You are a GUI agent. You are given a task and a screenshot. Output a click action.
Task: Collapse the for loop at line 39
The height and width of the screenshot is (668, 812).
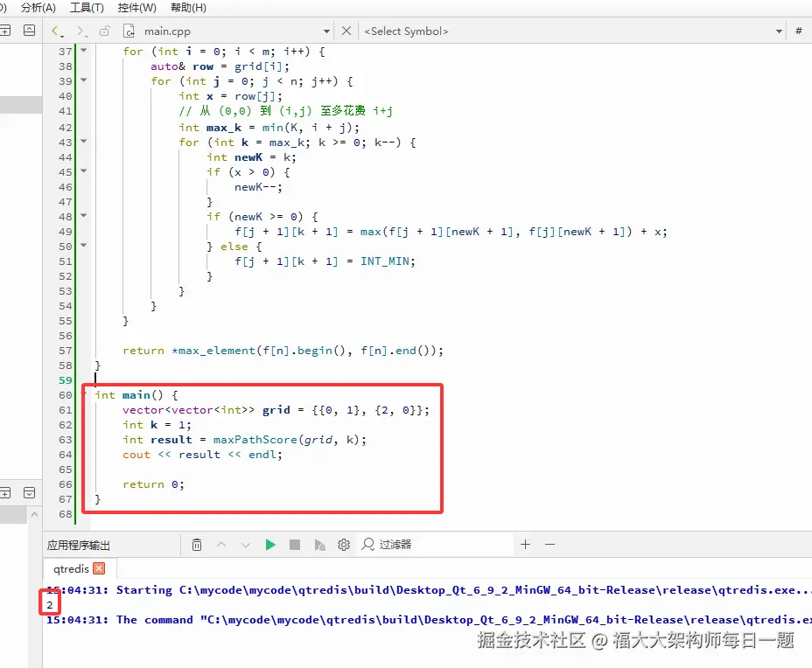(84, 80)
